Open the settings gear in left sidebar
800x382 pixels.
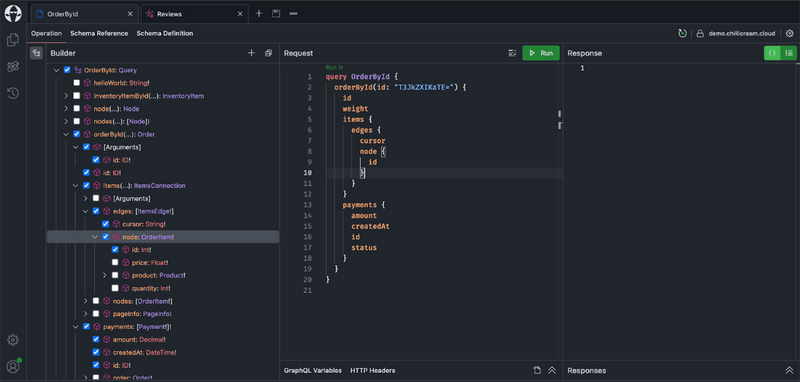pos(13,340)
